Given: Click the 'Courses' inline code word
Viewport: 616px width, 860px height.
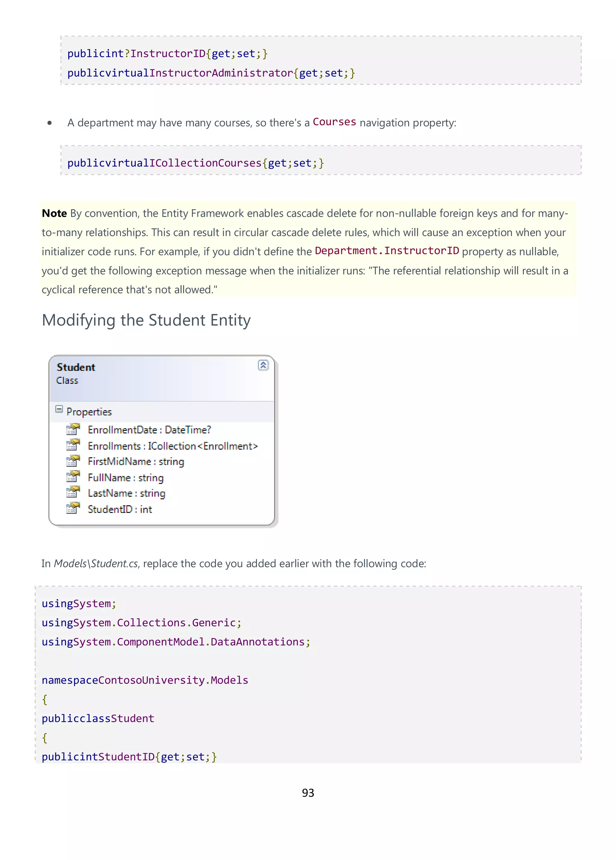Looking at the screenshot, I should click(334, 122).
